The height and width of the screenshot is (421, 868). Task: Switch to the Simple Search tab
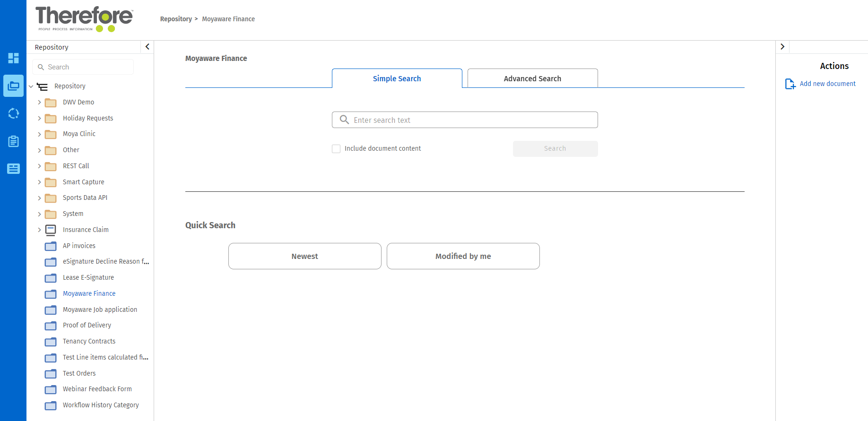(397, 78)
